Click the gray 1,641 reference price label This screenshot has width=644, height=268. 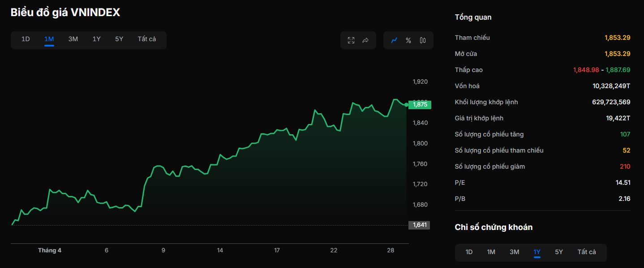tap(419, 225)
